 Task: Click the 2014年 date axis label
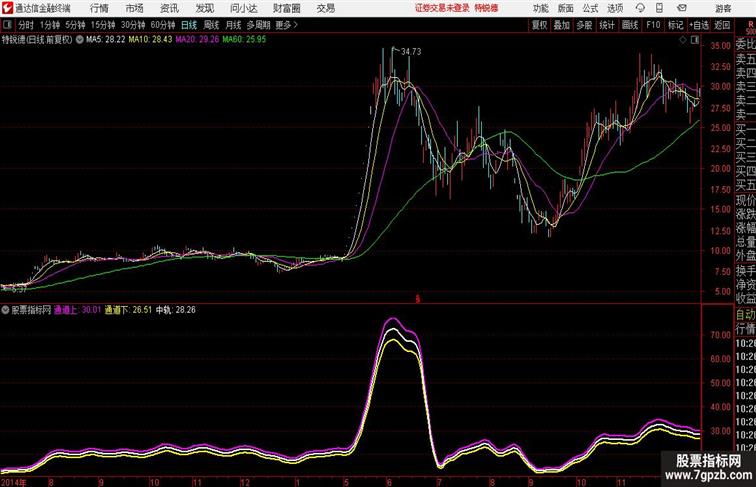coord(14,482)
